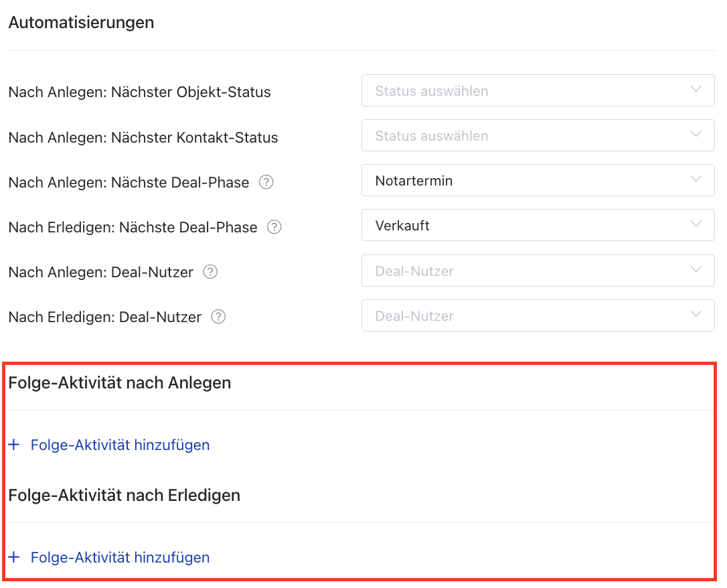Open the Nächster Kontakt-Status dropdown field

pyautogui.click(x=529, y=136)
